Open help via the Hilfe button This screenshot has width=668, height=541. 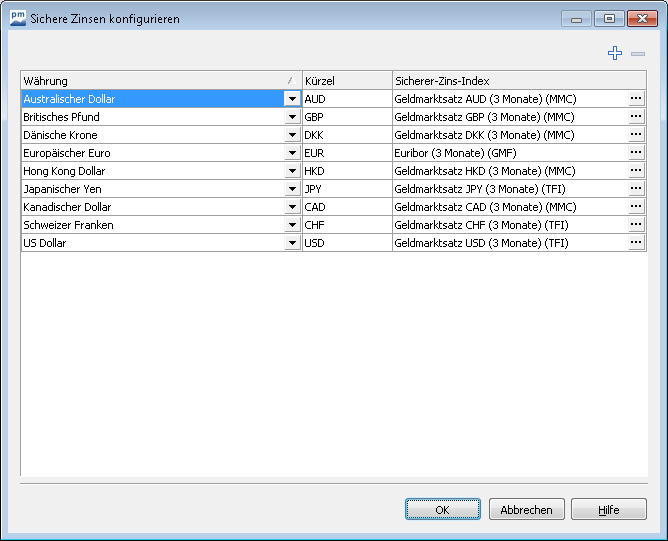click(x=608, y=510)
